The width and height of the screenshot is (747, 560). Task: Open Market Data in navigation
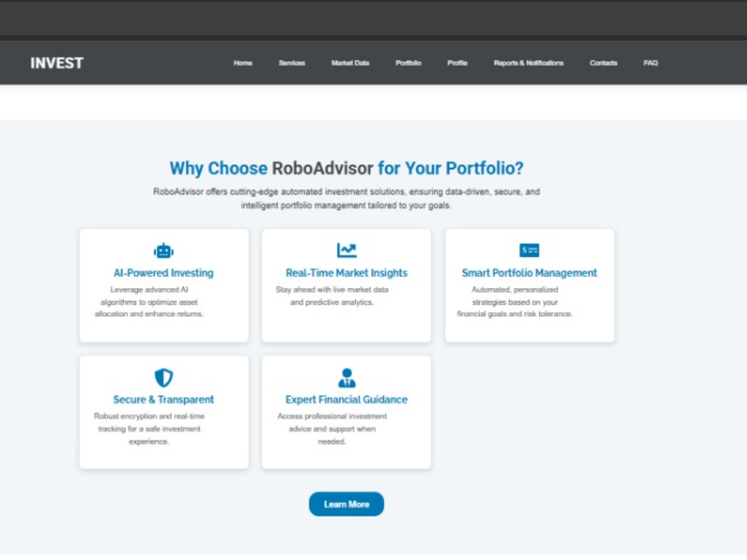point(350,63)
